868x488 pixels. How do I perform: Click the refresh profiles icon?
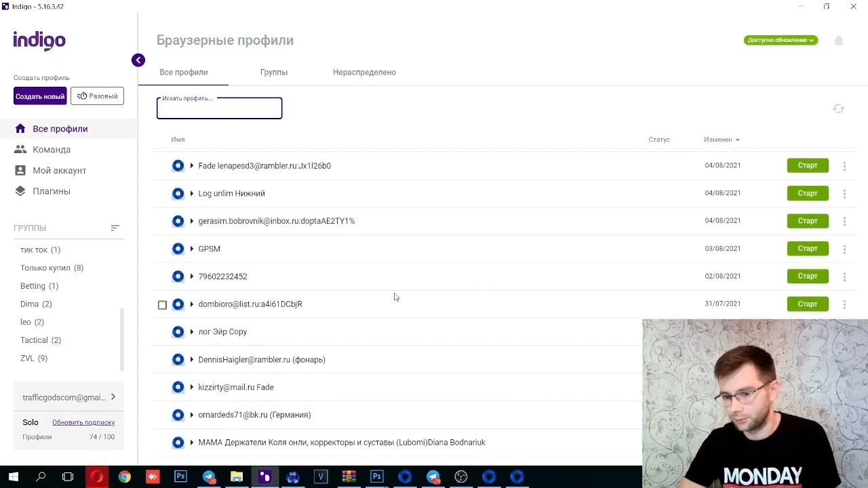(x=838, y=108)
